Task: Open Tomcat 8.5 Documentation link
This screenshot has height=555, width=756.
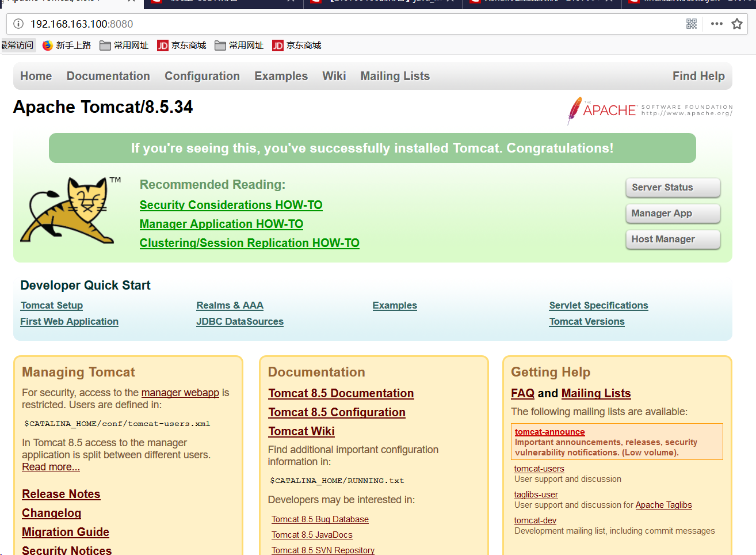Action: [341, 393]
